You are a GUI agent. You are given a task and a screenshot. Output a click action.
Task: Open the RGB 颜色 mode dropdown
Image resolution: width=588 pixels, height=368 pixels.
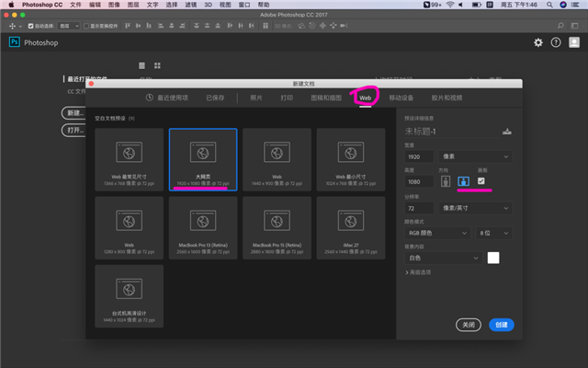point(437,233)
